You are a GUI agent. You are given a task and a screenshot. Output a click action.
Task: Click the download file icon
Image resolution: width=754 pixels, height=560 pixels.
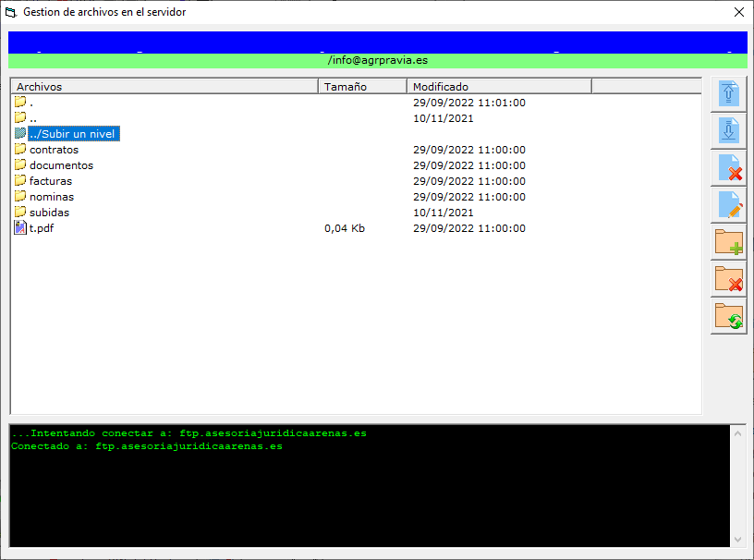coord(728,131)
